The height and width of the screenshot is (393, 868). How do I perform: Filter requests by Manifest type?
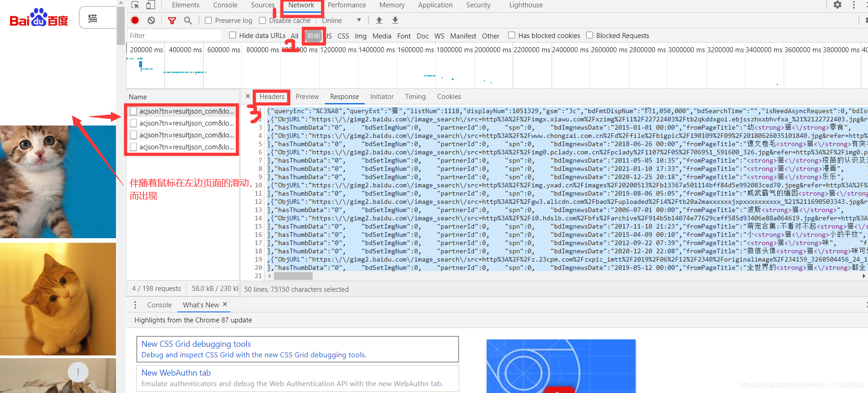click(463, 36)
